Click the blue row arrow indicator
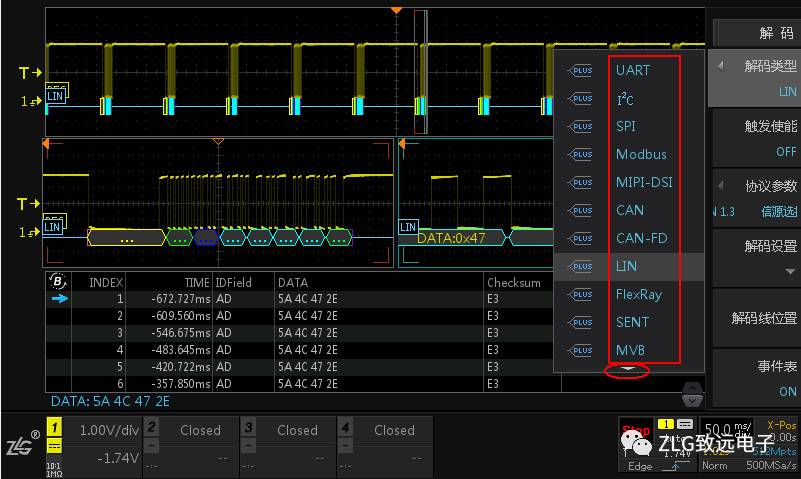This screenshot has height=479, width=801. tap(60, 299)
